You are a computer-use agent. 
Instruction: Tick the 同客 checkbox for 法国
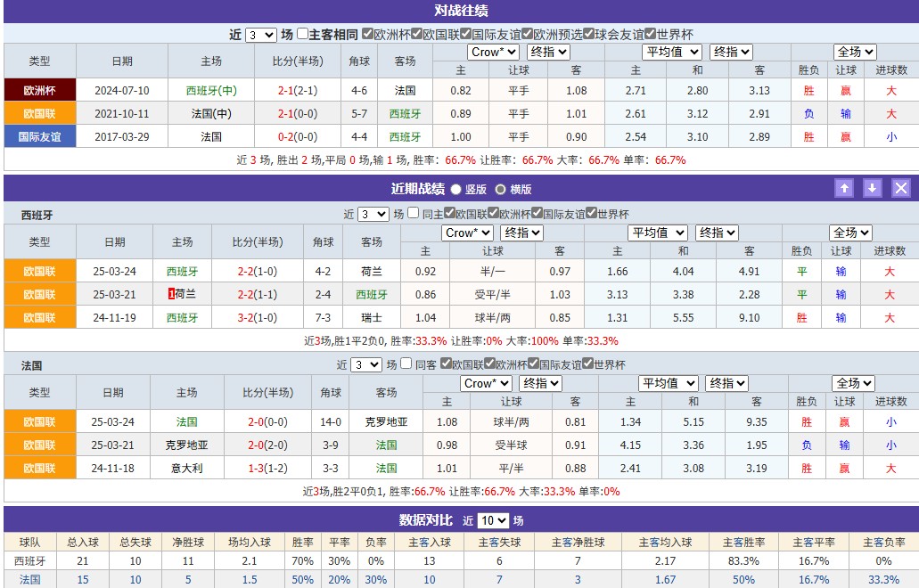[x=406, y=364]
